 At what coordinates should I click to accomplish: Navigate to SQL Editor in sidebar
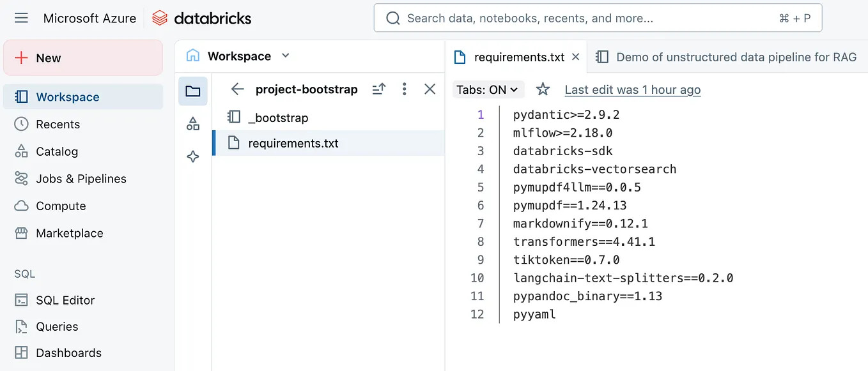tap(65, 300)
